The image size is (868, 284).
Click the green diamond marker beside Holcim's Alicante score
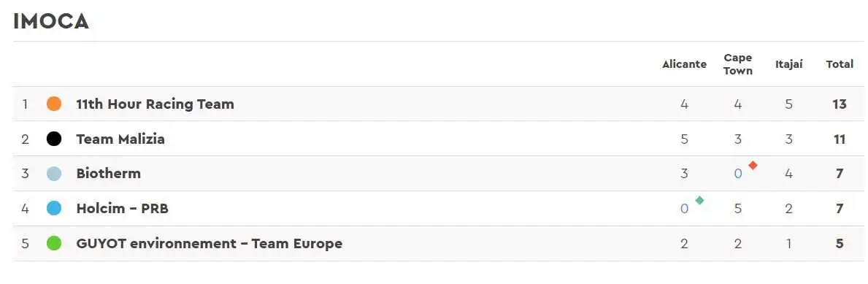[699, 200]
